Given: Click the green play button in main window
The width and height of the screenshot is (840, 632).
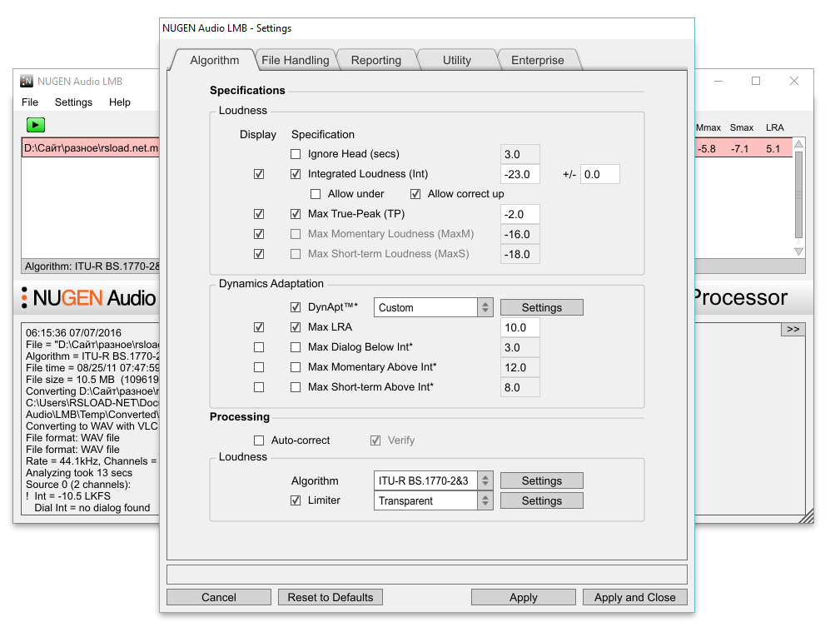Looking at the screenshot, I should coord(35,125).
